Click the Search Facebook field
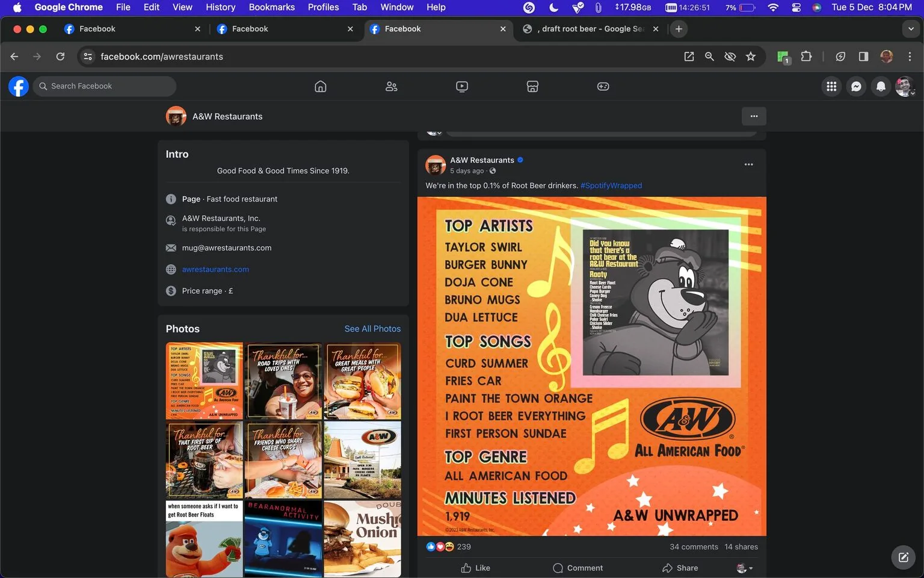This screenshot has width=924, height=578. click(105, 86)
